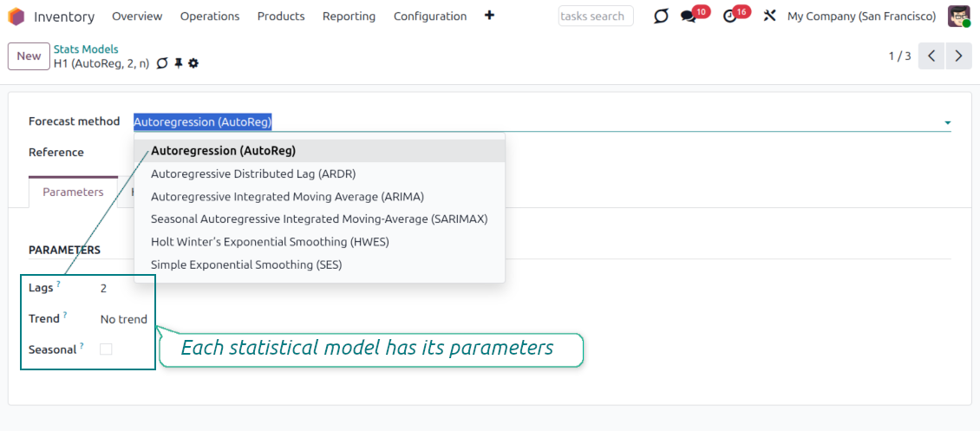This screenshot has height=431, width=980.
Task: Click the record name H1 (AutoReg, 2, n)
Action: [x=101, y=63]
